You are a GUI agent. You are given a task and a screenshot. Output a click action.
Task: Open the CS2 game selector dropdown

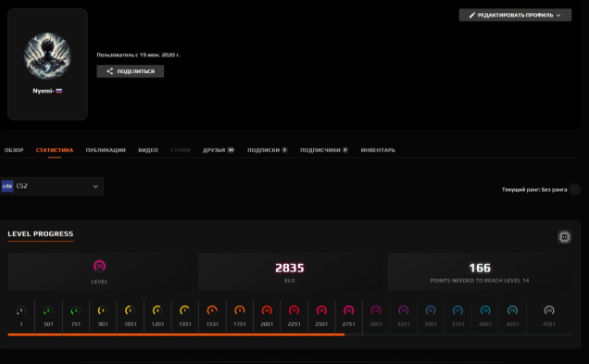click(x=52, y=186)
